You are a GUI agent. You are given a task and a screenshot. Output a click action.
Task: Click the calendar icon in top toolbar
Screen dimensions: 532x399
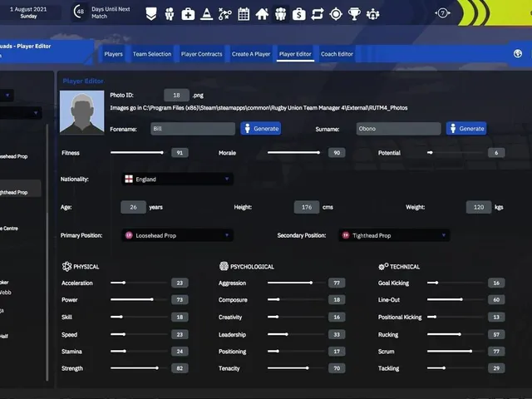pyautogui.click(x=244, y=14)
